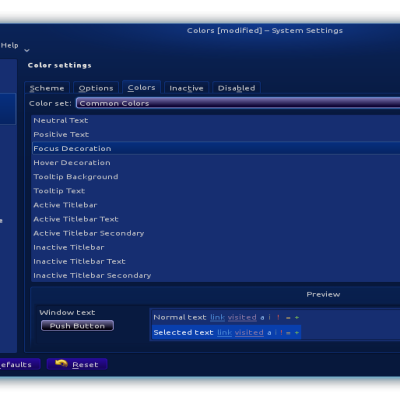Open the Common Colors dropdown
The width and height of the screenshot is (400, 400).
(x=238, y=103)
